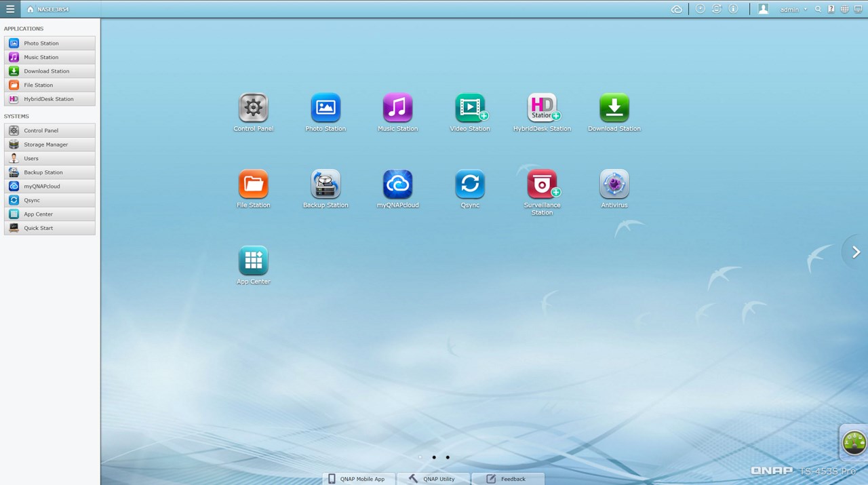Choose Music Station in the sidebar menu
This screenshot has width=868, height=485.
[50, 57]
